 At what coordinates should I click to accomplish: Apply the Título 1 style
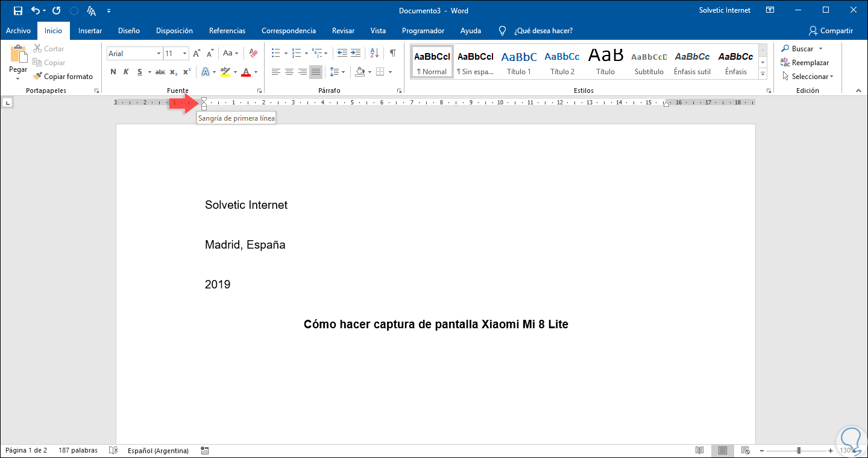(519, 62)
